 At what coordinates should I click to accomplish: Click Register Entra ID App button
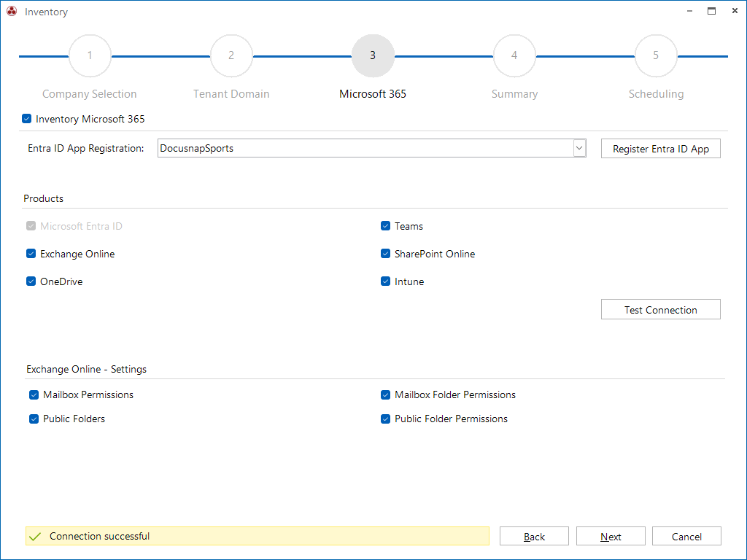(660, 149)
